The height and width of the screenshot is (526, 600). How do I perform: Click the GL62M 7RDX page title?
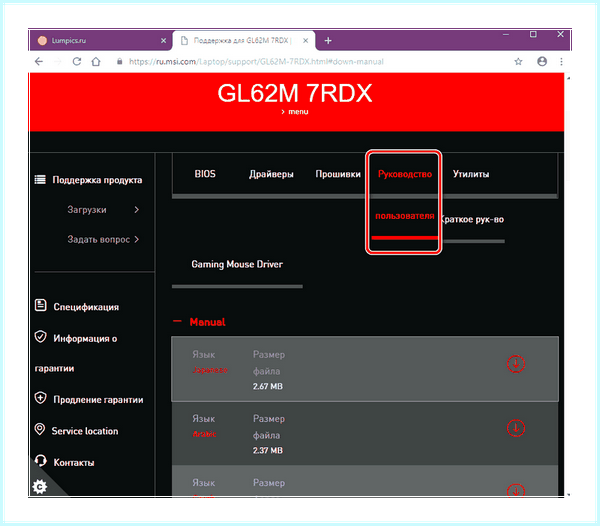pos(295,93)
